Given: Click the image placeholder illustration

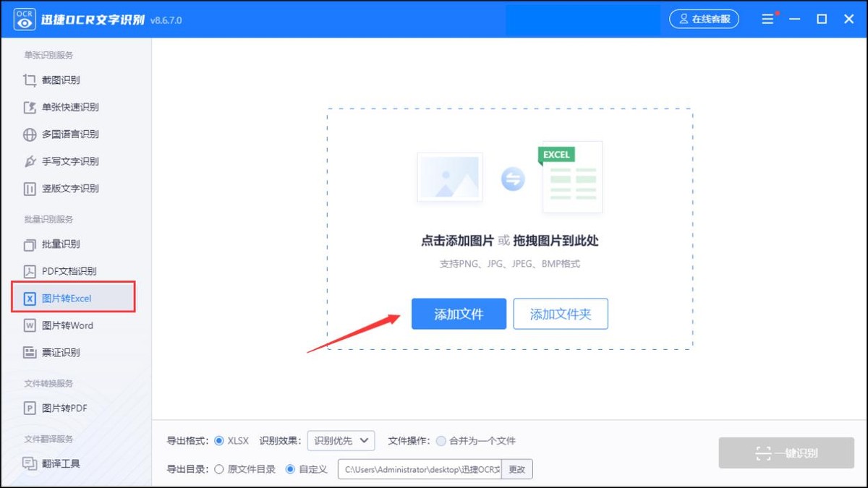Looking at the screenshot, I should (449, 177).
